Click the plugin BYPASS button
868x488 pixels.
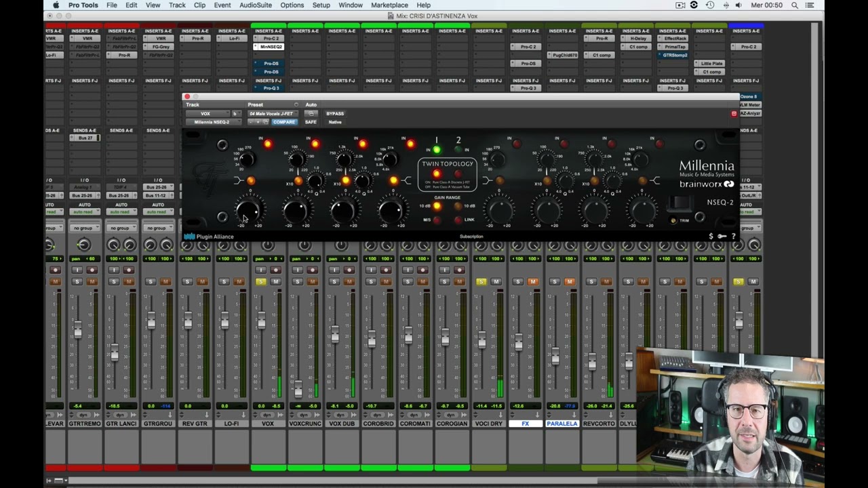pyautogui.click(x=335, y=114)
